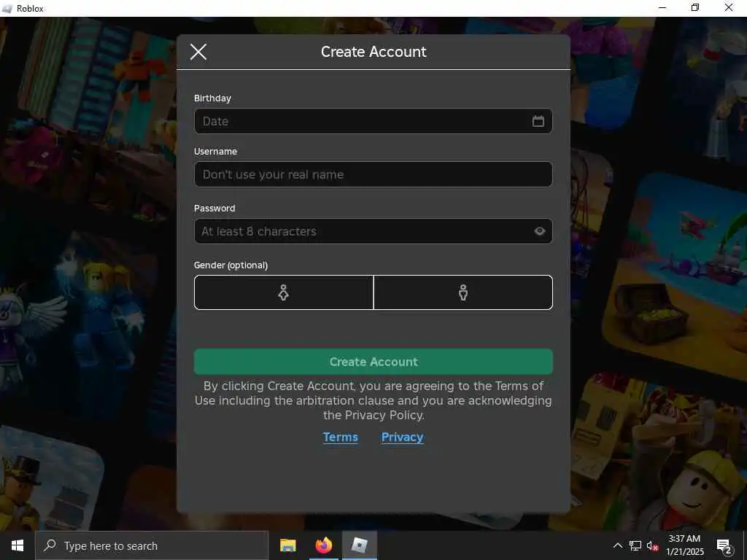Open File Explorer from taskbar

tap(287, 545)
